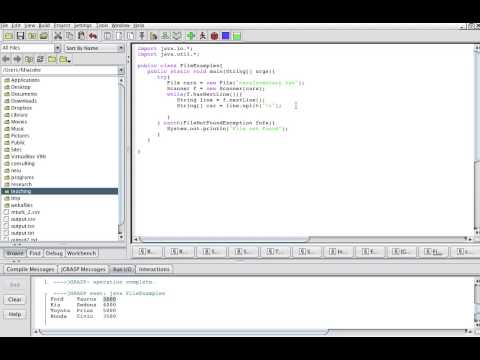Click the 'File not found' println line
Screen dimensions: 480x360
227,129
